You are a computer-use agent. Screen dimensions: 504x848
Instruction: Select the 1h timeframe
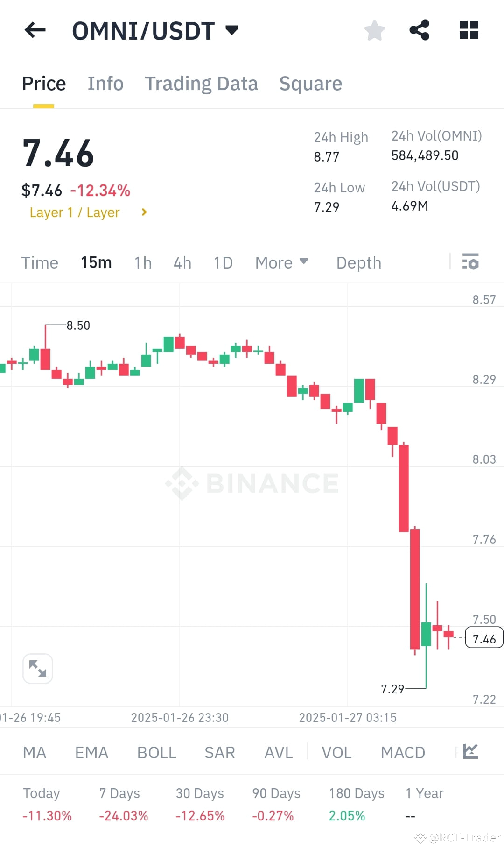point(142,262)
